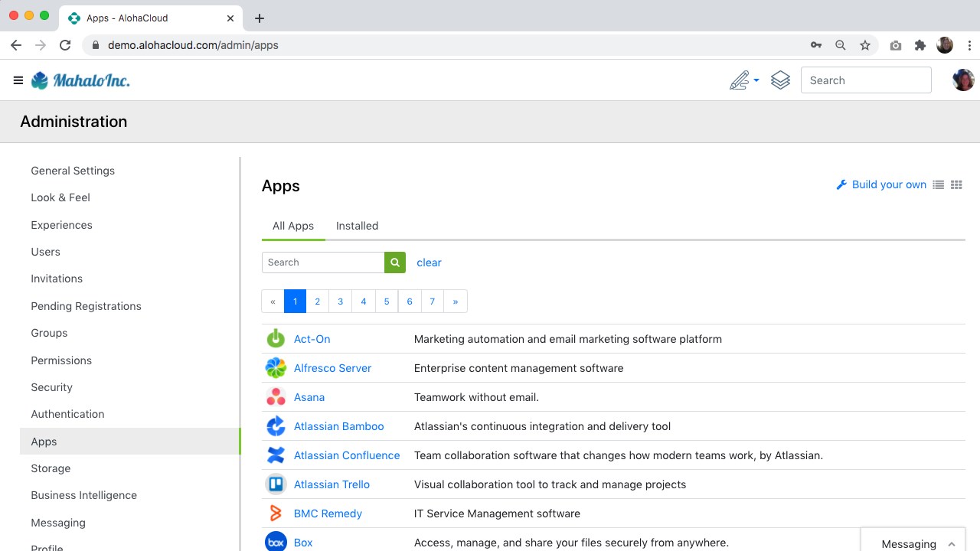
Task: Open the Act-On app link
Action: [312, 339]
